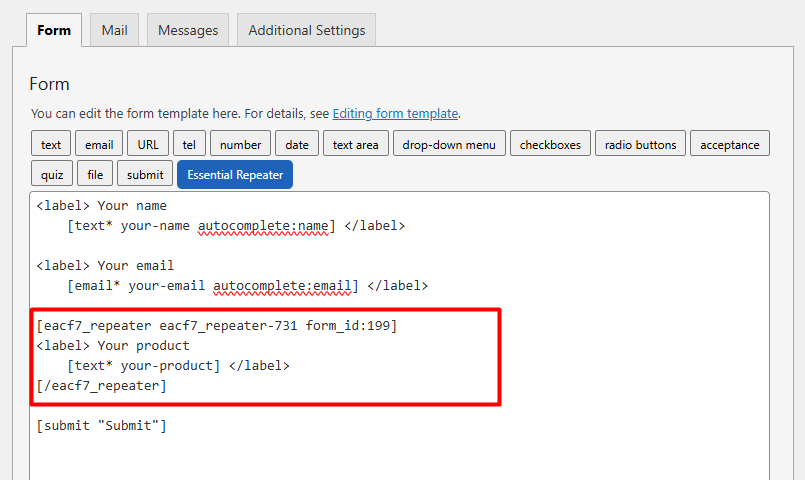
Task: Insert a text area tag
Action: (356, 145)
